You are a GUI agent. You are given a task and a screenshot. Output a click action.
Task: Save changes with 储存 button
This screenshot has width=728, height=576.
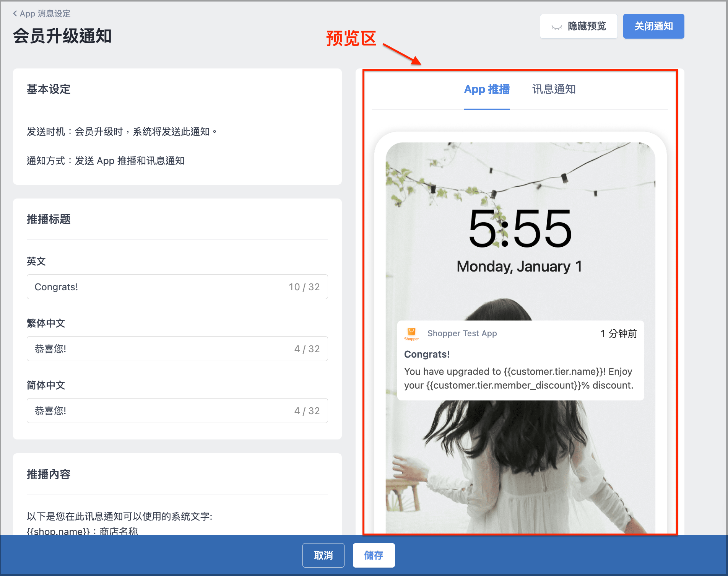[374, 555]
